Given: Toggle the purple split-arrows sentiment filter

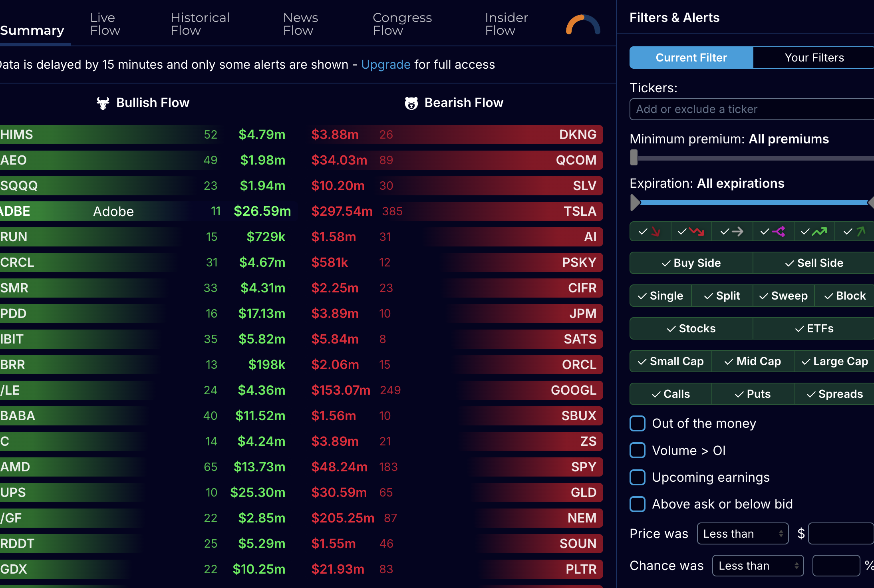Looking at the screenshot, I should 773,231.
